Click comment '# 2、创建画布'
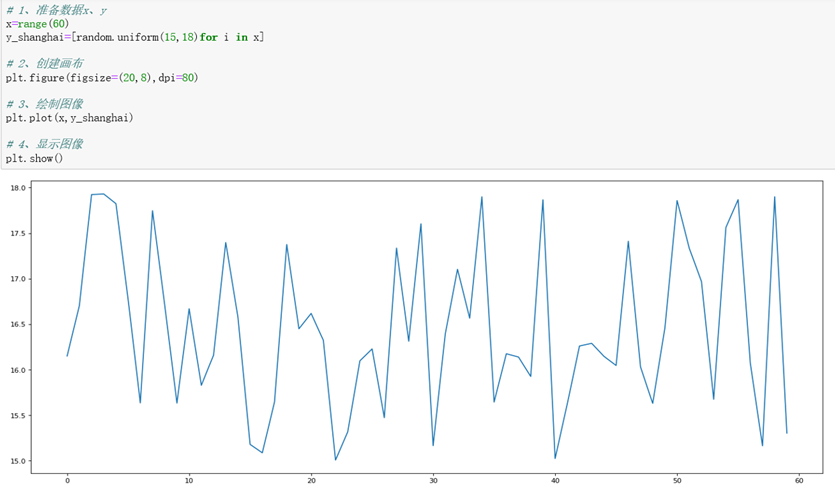Viewport: 835px width, 489px height. [x=45, y=63]
